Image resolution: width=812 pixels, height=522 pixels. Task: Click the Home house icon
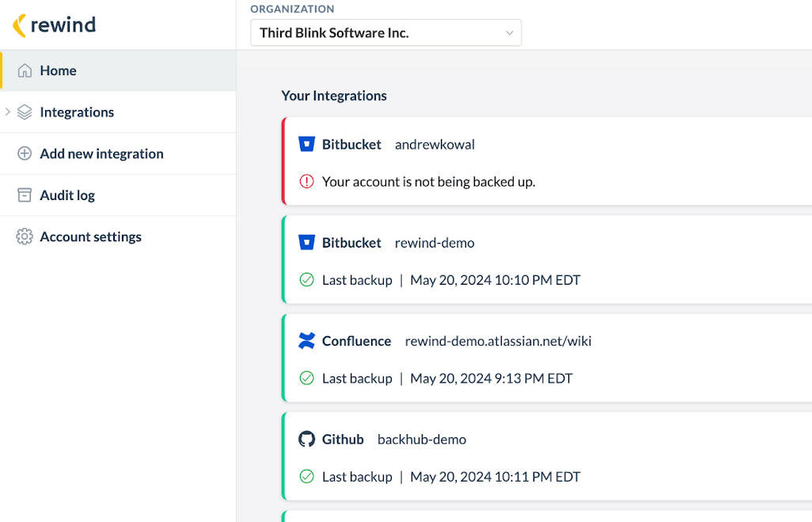[25, 70]
